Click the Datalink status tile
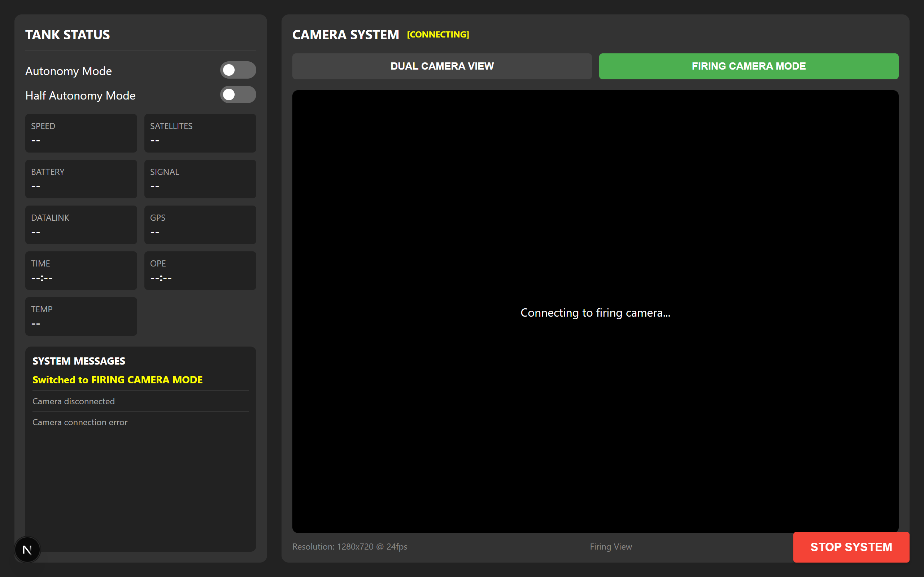 pyautogui.click(x=81, y=225)
